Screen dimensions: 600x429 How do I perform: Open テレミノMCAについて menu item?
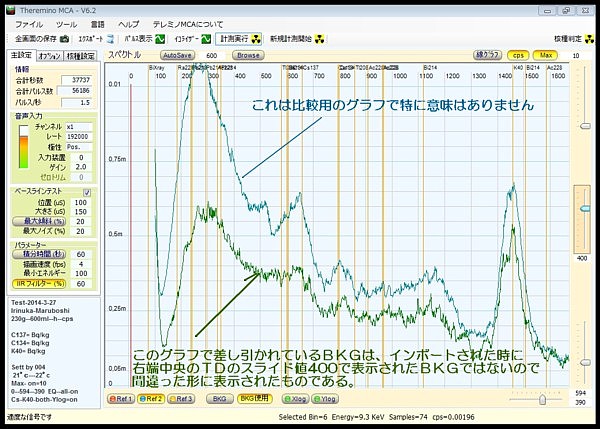[188, 24]
